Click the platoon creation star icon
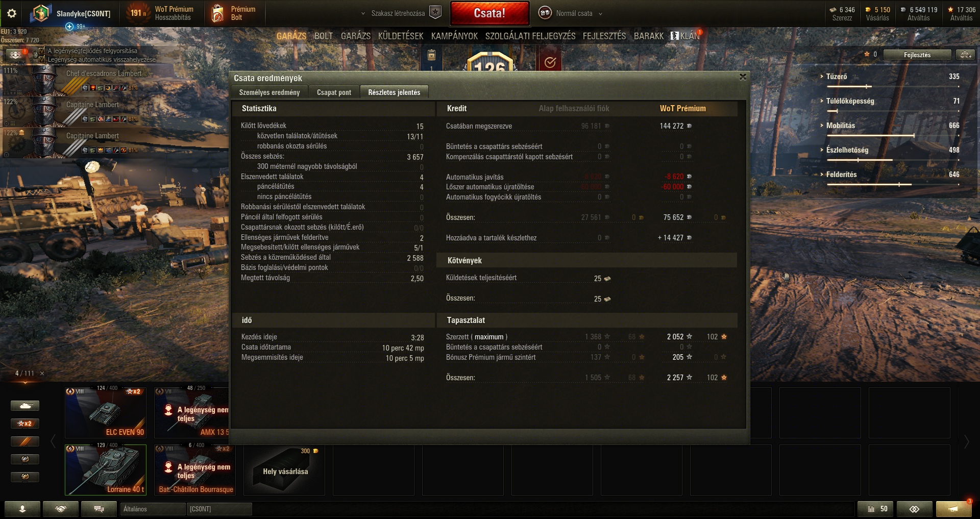Viewport: 980px width, 519px height. [x=435, y=13]
